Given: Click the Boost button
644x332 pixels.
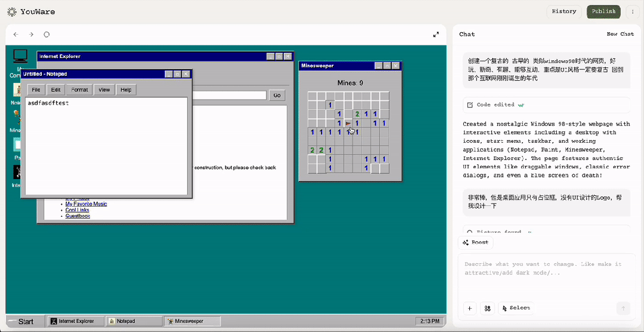Looking at the screenshot, I should (475, 242).
